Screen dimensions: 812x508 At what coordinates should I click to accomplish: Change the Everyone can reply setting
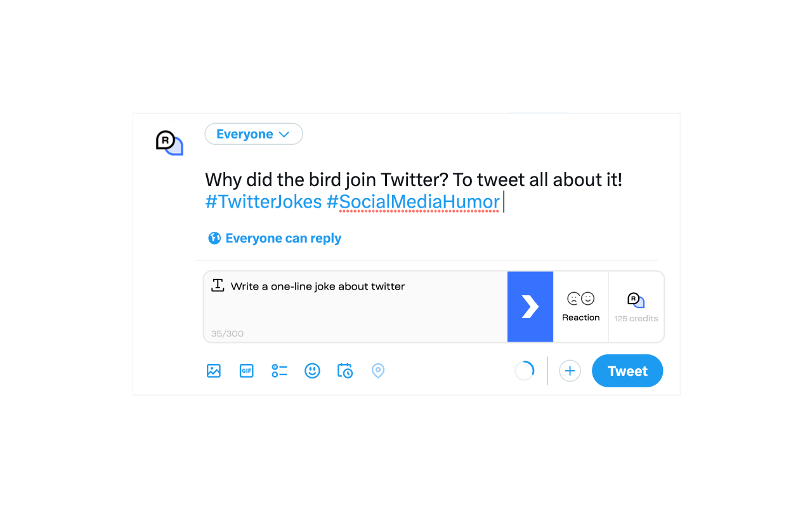point(283,238)
